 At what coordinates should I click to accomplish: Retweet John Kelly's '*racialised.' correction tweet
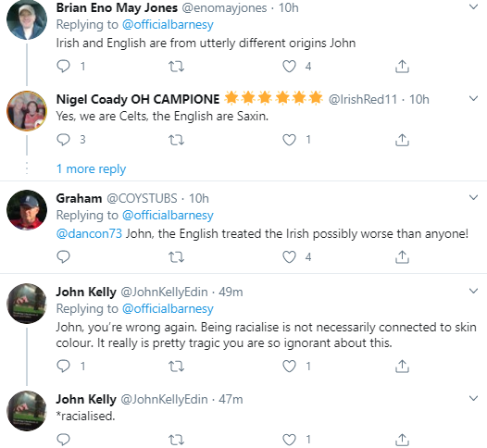coord(176,440)
